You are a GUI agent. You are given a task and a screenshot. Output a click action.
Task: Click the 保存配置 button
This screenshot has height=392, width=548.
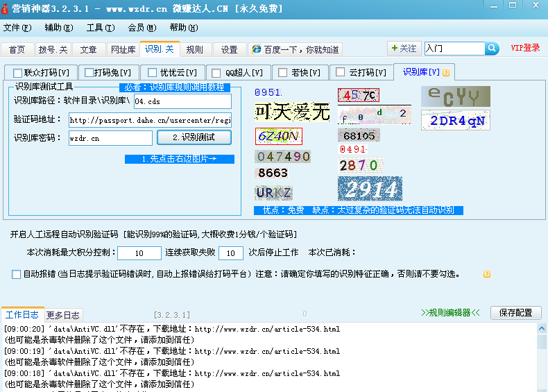click(516, 313)
